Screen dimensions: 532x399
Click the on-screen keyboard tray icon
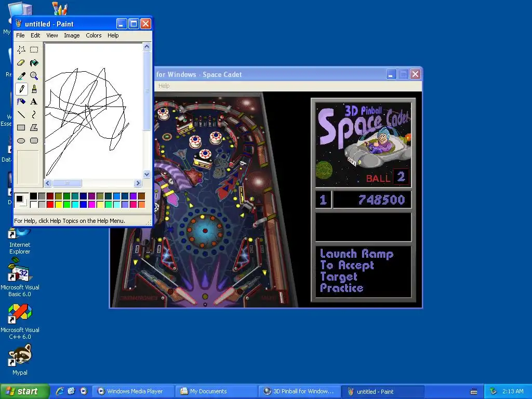[x=474, y=392]
